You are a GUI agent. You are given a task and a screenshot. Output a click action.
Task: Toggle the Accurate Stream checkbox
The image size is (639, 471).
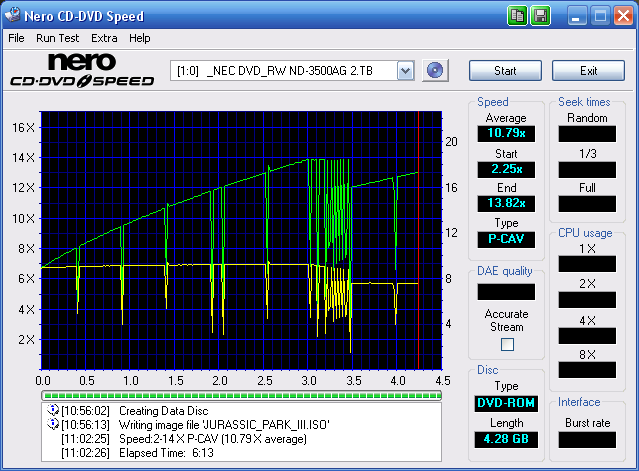click(507, 345)
